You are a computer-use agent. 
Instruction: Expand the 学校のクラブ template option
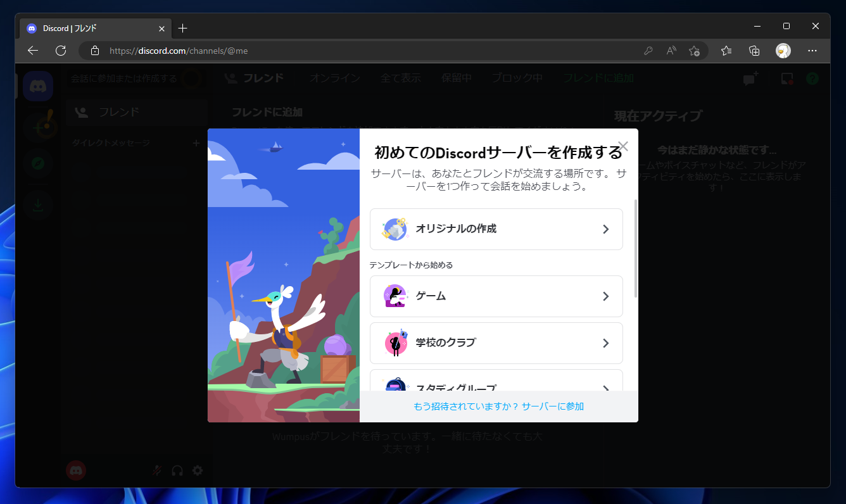pos(605,343)
